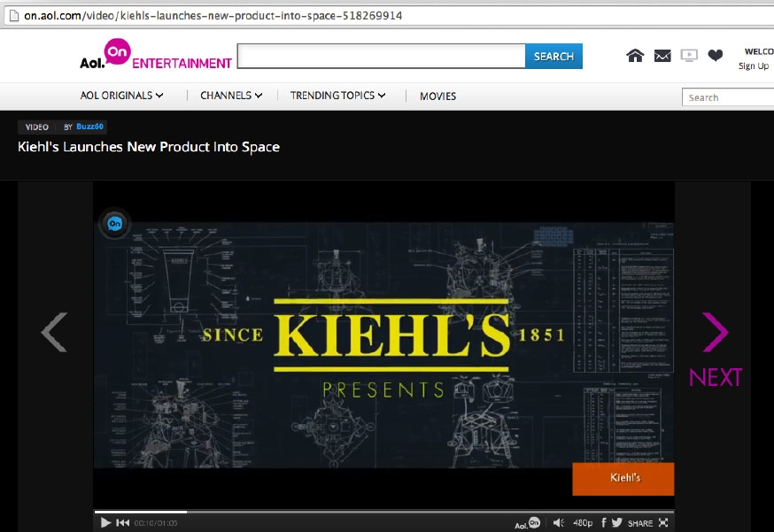
Task: Click the video screen icon in header
Action: tap(689, 55)
